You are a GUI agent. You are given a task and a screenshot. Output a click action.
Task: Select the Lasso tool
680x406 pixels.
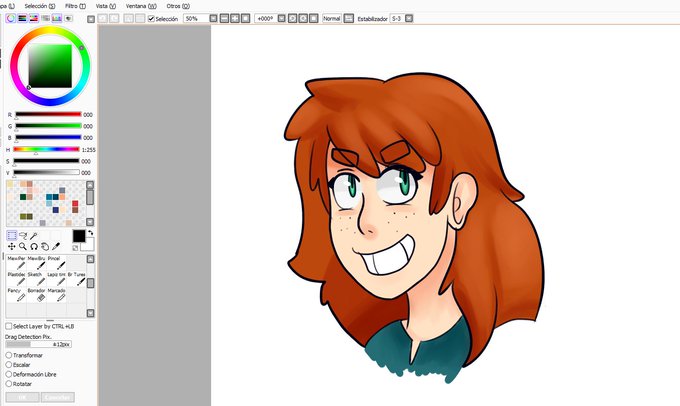pos(23,235)
